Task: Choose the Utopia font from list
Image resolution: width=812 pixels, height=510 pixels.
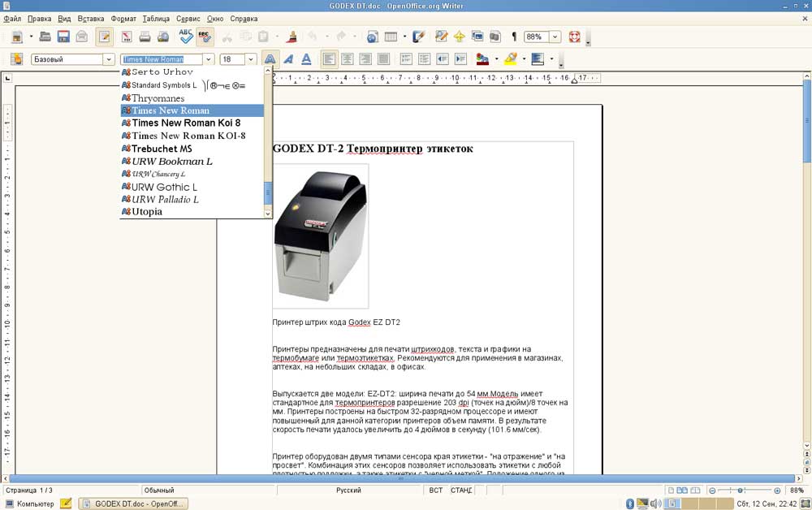Action: pyautogui.click(x=147, y=212)
